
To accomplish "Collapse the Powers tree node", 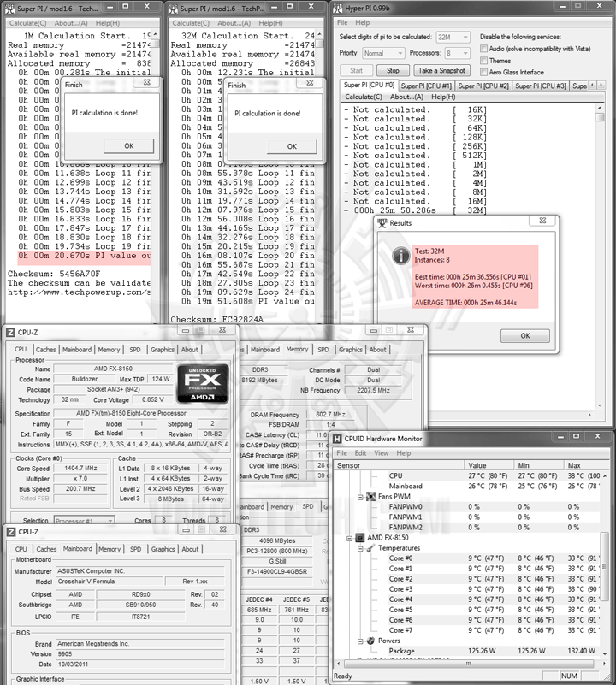I will pos(360,641).
